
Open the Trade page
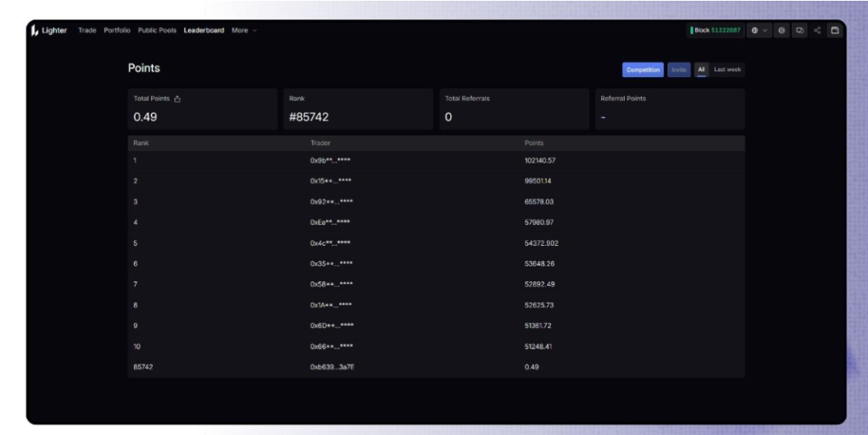pos(87,31)
